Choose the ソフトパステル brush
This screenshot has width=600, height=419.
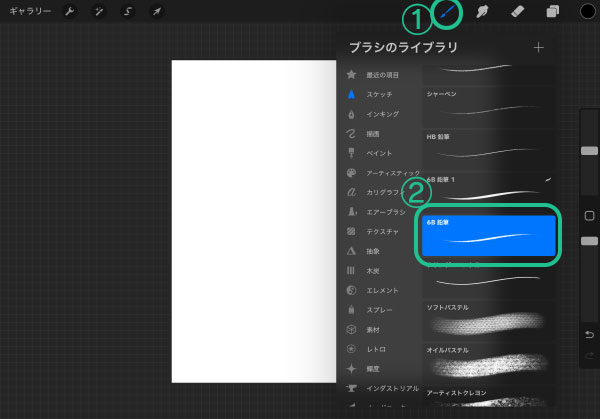point(488,320)
